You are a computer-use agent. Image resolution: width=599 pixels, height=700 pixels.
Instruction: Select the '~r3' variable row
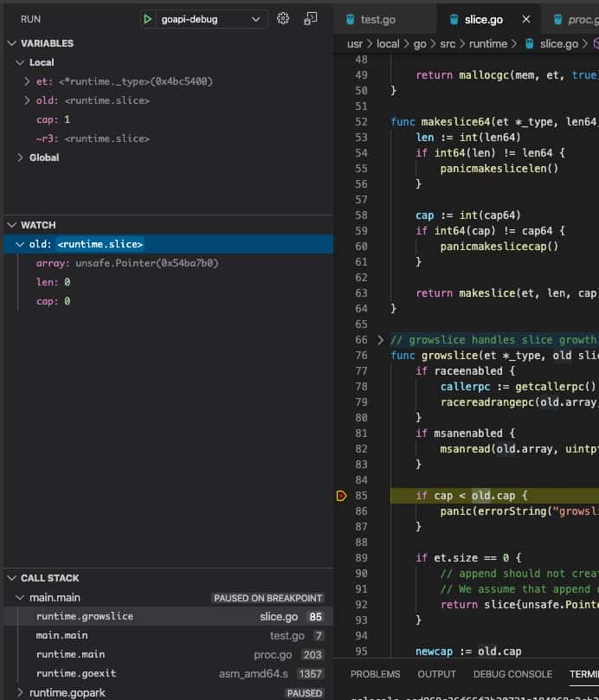tap(168, 138)
